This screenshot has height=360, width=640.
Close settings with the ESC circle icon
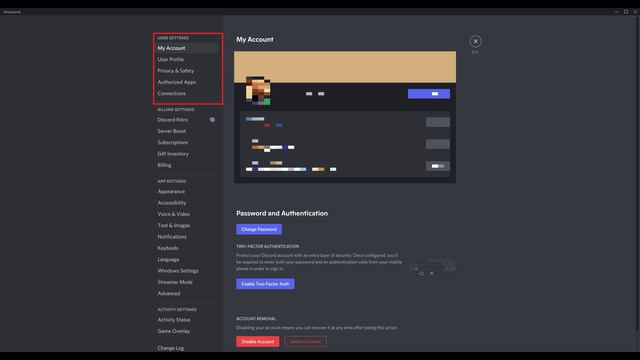[475, 41]
